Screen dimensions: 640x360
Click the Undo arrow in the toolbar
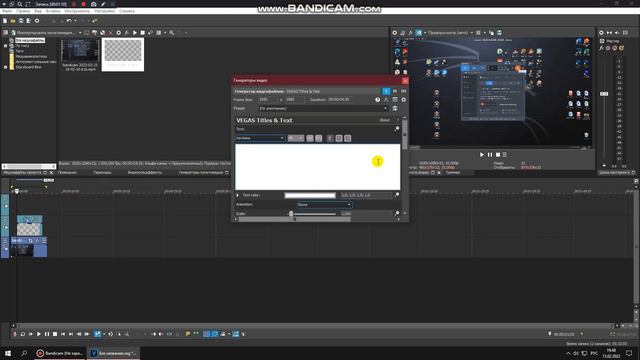point(69,21)
